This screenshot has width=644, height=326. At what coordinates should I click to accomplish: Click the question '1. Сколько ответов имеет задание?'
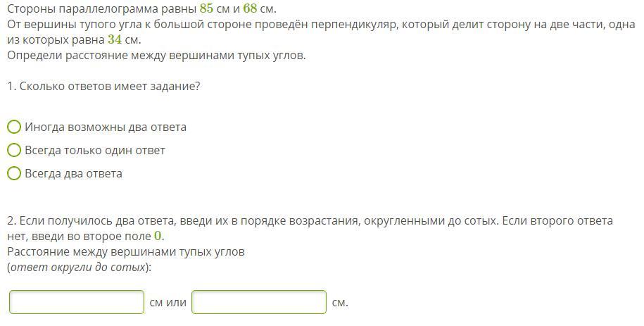[103, 87]
